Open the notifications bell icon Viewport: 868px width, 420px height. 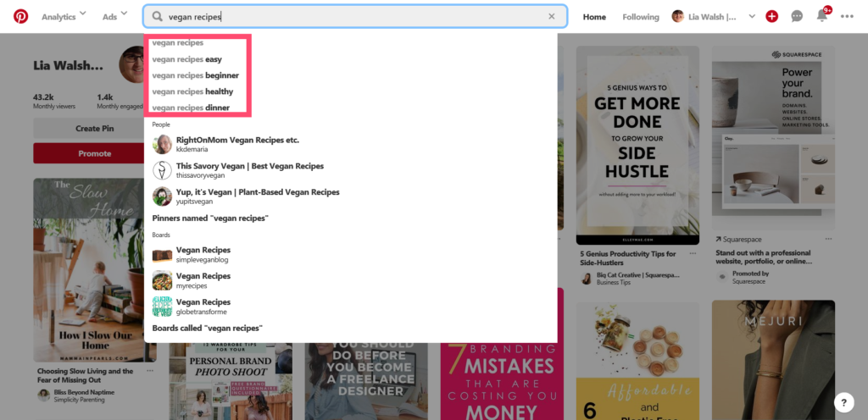(x=822, y=16)
